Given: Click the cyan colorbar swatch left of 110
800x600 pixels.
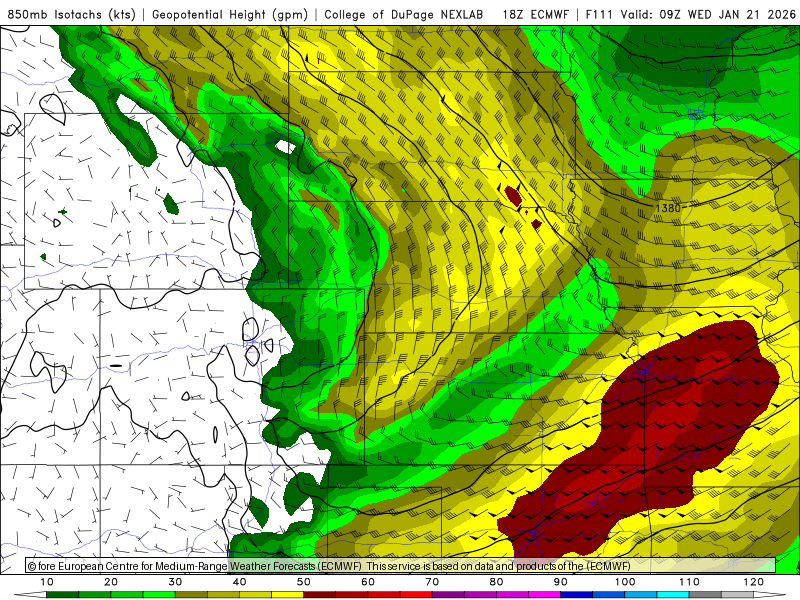Looking at the screenshot, I should [673, 595].
